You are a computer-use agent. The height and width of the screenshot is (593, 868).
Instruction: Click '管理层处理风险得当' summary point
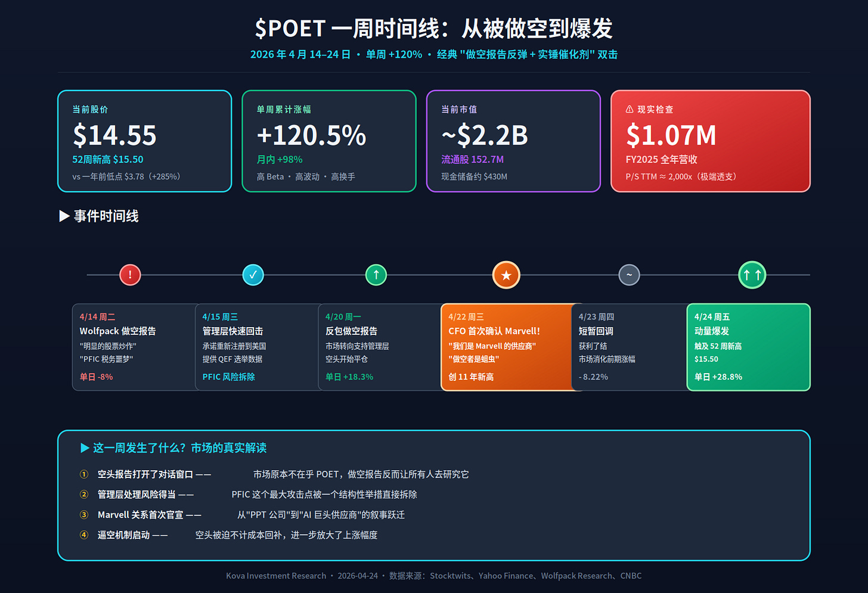137,495
